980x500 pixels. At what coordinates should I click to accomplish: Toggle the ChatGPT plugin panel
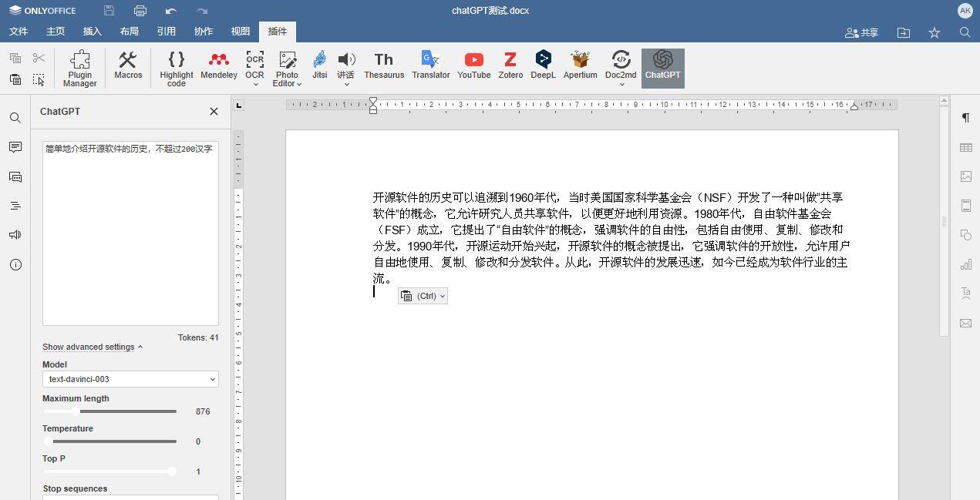click(662, 66)
